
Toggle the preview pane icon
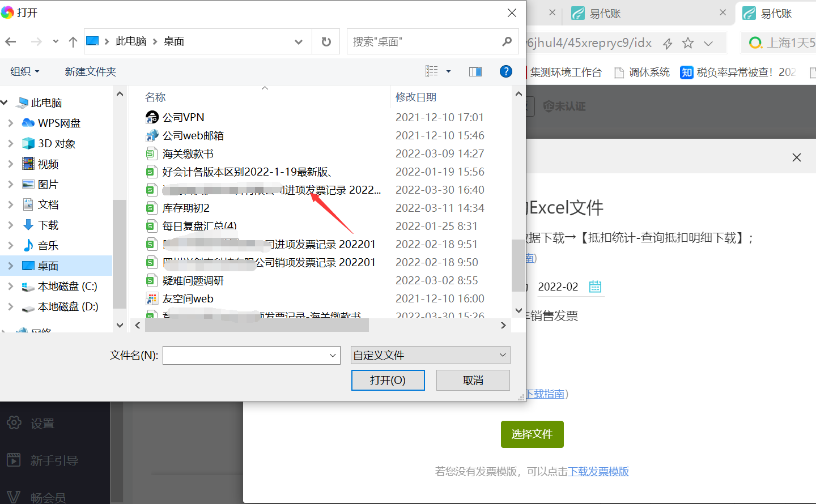(x=475, y=71)
